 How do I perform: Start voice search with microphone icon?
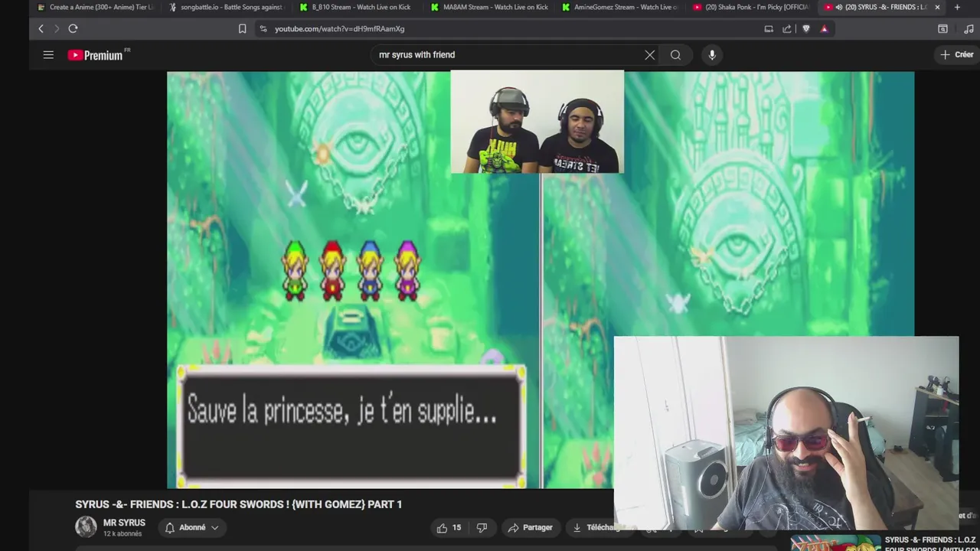(x=712, y=54)
